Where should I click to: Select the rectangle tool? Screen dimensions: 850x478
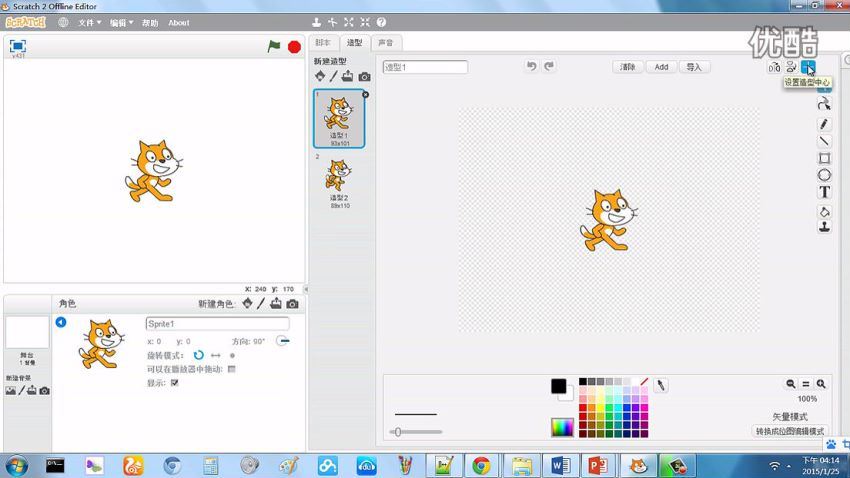(824, 158)
